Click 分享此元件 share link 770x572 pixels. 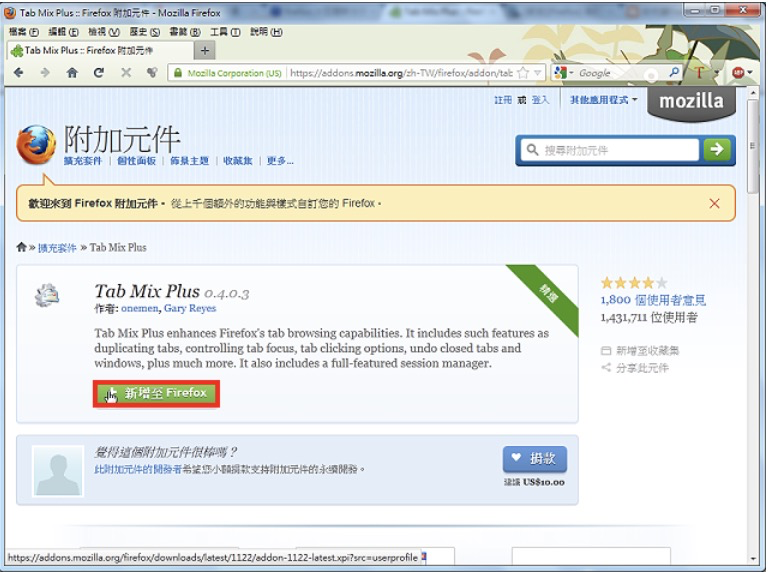[634, 368]
